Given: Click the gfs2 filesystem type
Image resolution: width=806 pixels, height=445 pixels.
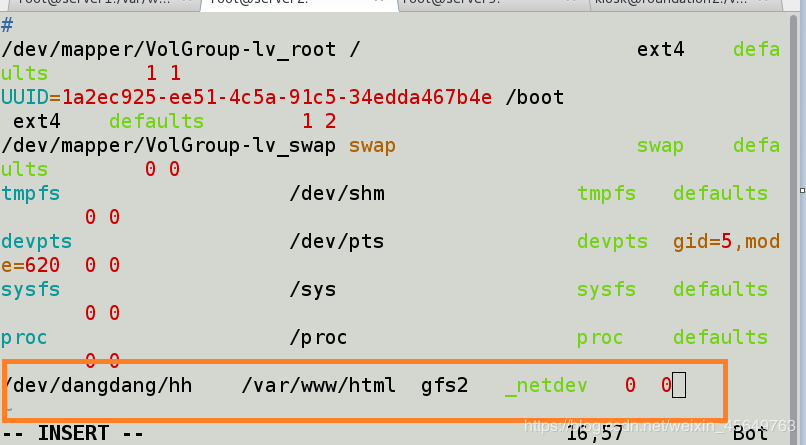Looking at the screenshot, I should [x=445, y=386].
